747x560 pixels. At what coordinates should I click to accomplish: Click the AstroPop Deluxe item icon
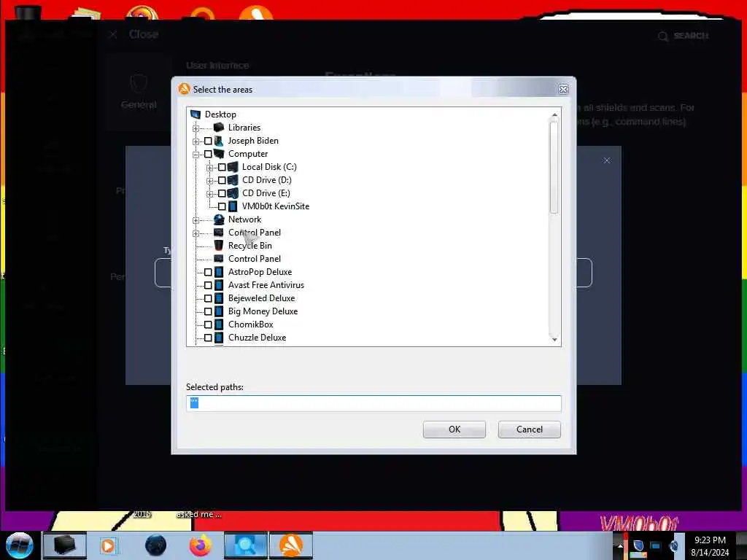[x=219, y=272]
